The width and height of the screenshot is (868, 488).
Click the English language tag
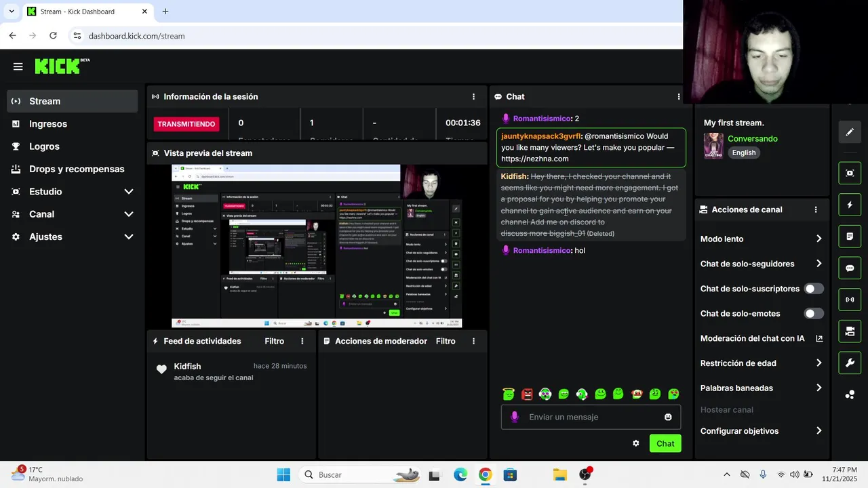point(744,152)
